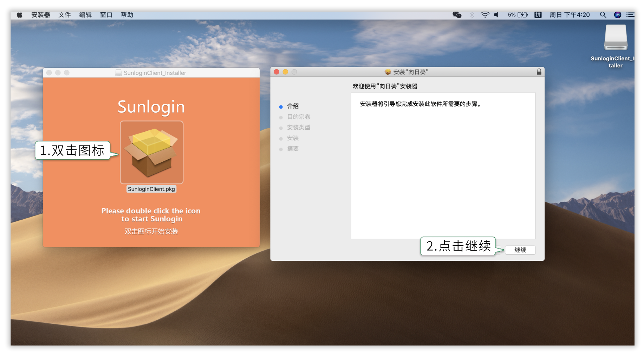Image resolution: width=644 pixels, height=355 pixels.
Task: Click the 安装器将引导您完成安装 description text
Action: 421,104
